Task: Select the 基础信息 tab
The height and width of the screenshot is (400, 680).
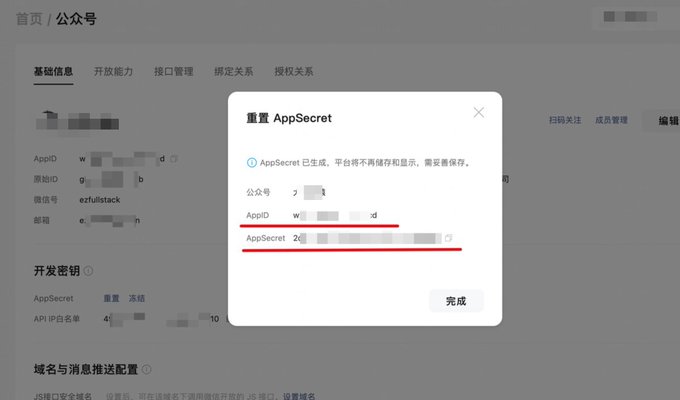Action: pyautogui.click(x=53, y=72)
